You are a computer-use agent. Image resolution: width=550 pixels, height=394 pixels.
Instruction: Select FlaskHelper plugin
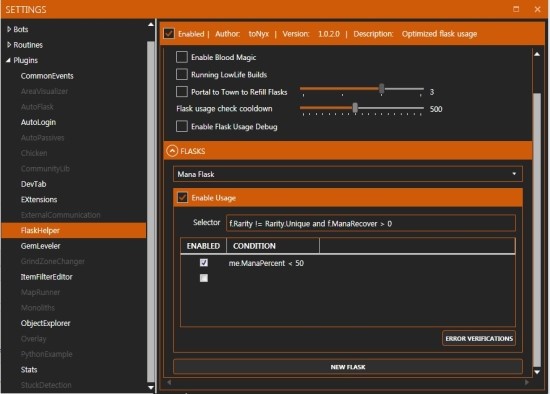coord(73,230)
